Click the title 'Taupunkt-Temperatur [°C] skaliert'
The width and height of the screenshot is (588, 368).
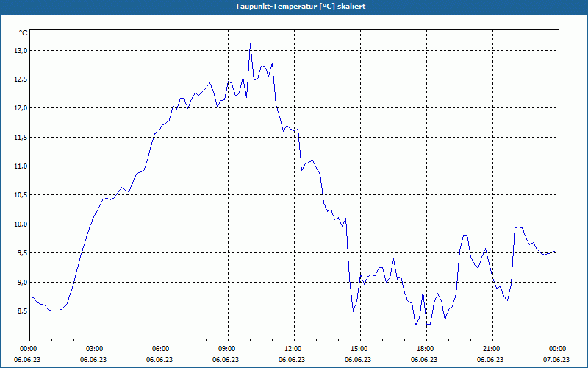point(301,7)
